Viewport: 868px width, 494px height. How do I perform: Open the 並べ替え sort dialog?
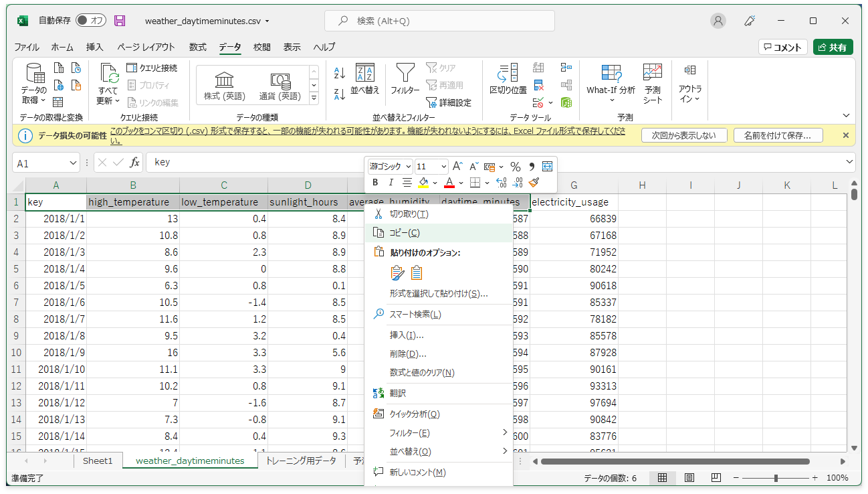pos(364,80)
